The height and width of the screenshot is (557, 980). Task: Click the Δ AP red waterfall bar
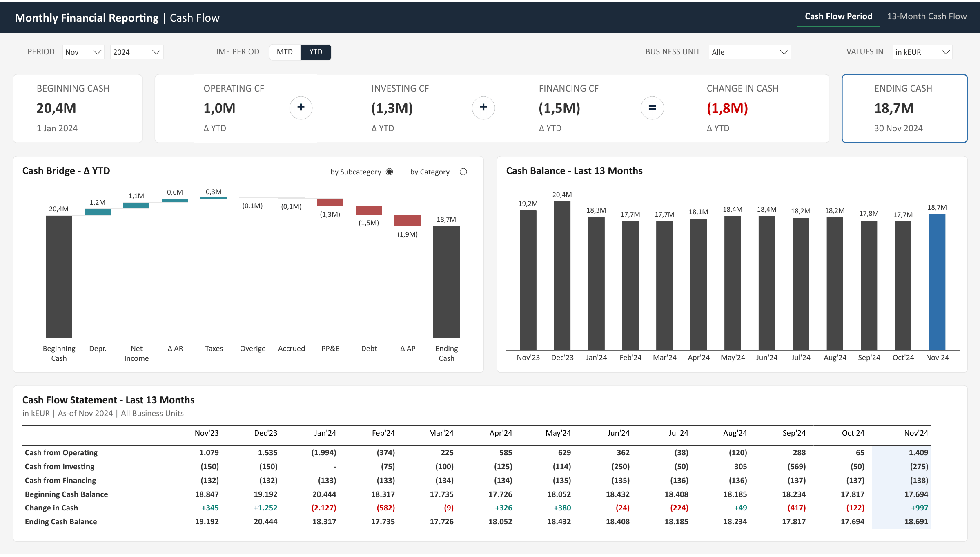408,221
